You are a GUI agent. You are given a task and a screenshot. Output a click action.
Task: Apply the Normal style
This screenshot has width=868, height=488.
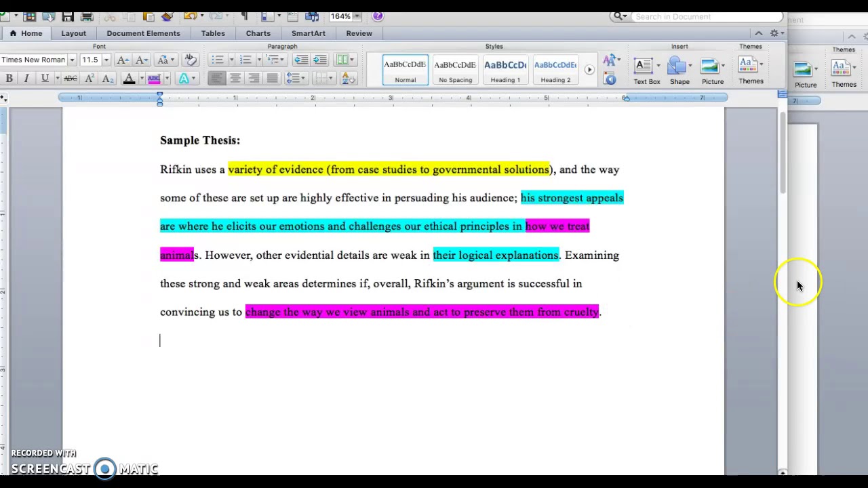406,70
